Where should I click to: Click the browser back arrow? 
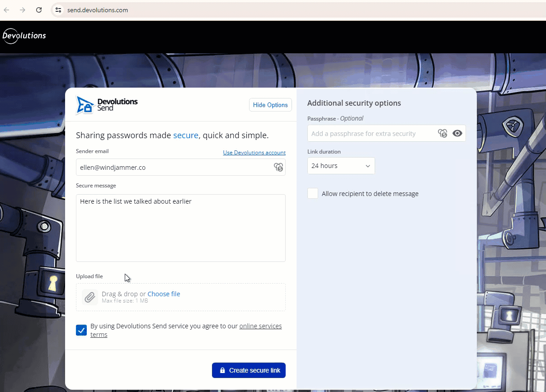tap(7, 10)
